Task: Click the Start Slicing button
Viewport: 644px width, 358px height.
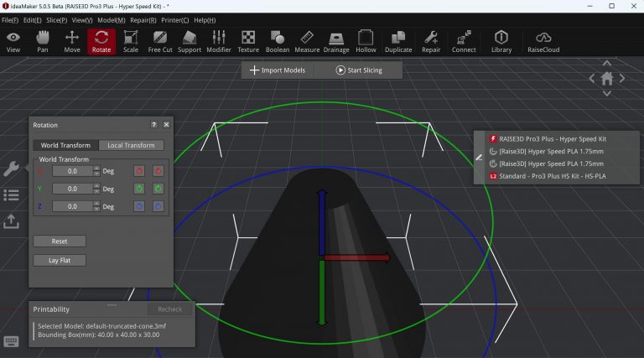Action: (358, 70)
